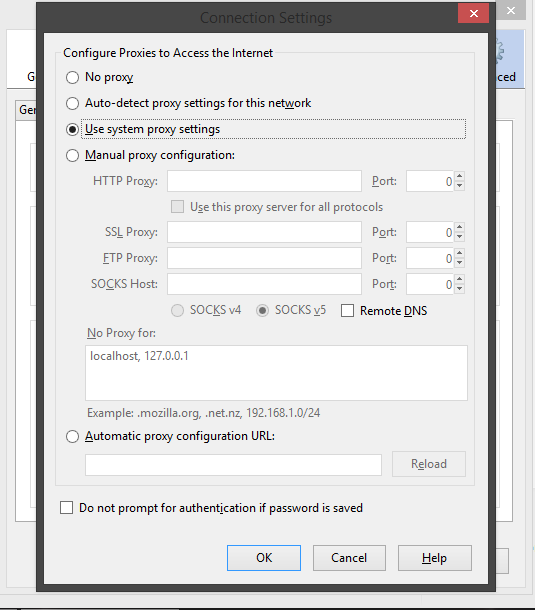Click the automatic proxy configuration URL field
Viewport: 535px width, 610px height.
coord(233,465)
